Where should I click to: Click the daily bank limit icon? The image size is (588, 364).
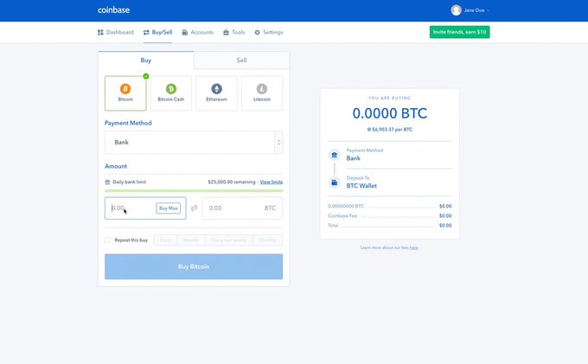point(107,182)
